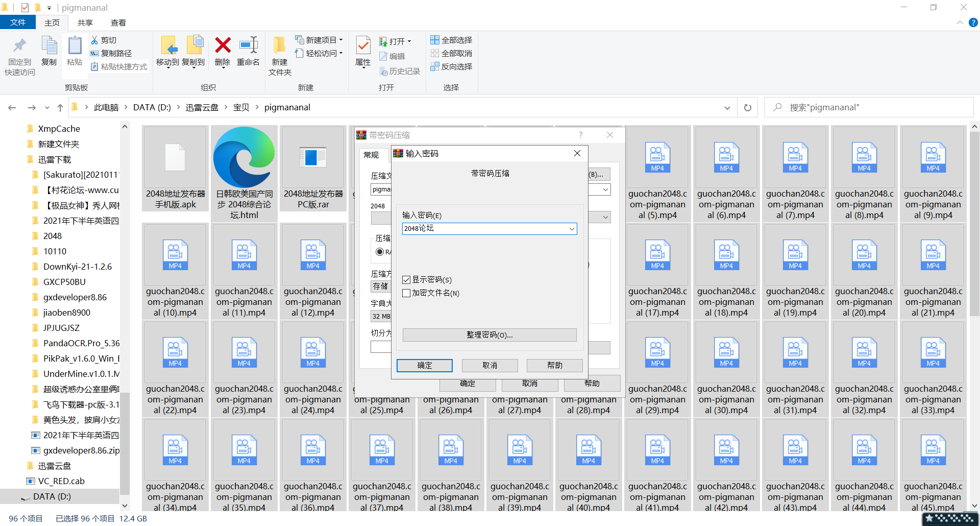This screenshot has width=980, height=526.
Task: Switch to the 共享 ribbon tab
Action: 85,22
